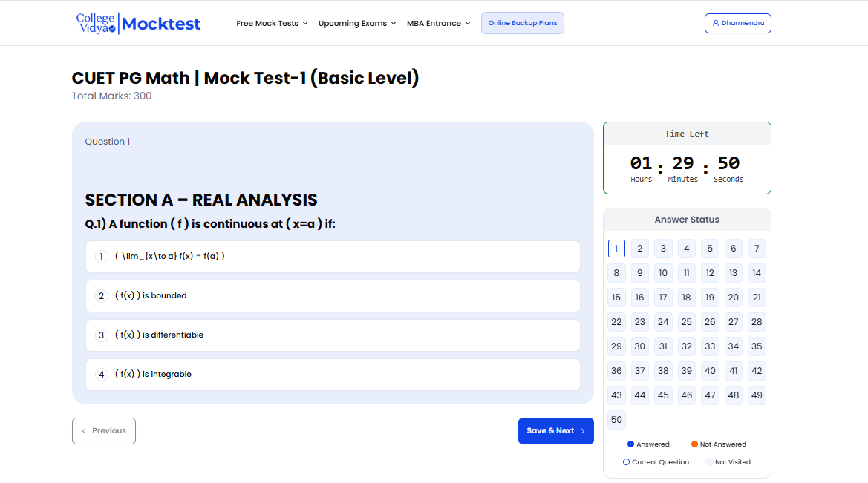868x483 pixels.
Task: Click the Previous button
Action: click(104, 431)
